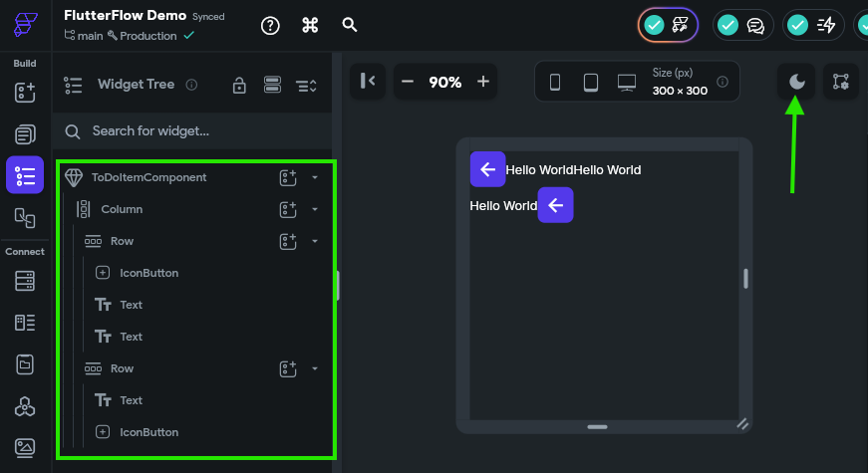Select the Widget Tree sidebar icon

click(25, 175)
